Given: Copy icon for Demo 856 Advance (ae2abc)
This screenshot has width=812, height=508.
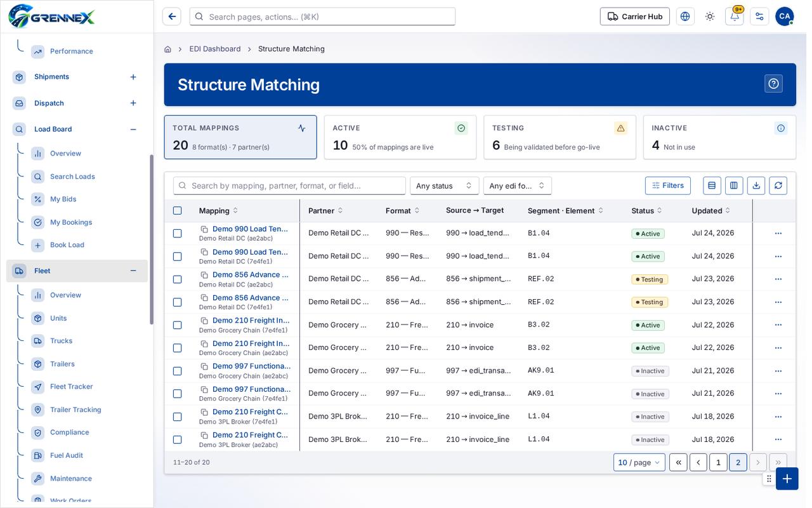Looking at the screenshot, I should 204,275.
